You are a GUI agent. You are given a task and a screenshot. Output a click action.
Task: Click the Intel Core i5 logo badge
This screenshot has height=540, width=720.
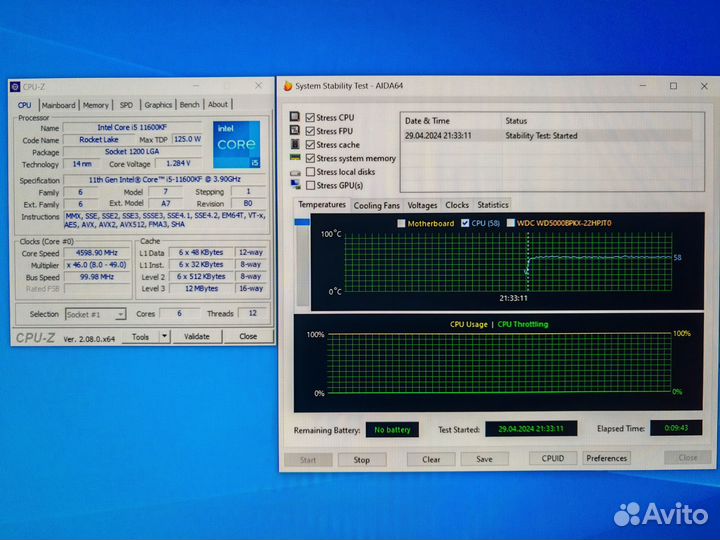click(236, 144)
